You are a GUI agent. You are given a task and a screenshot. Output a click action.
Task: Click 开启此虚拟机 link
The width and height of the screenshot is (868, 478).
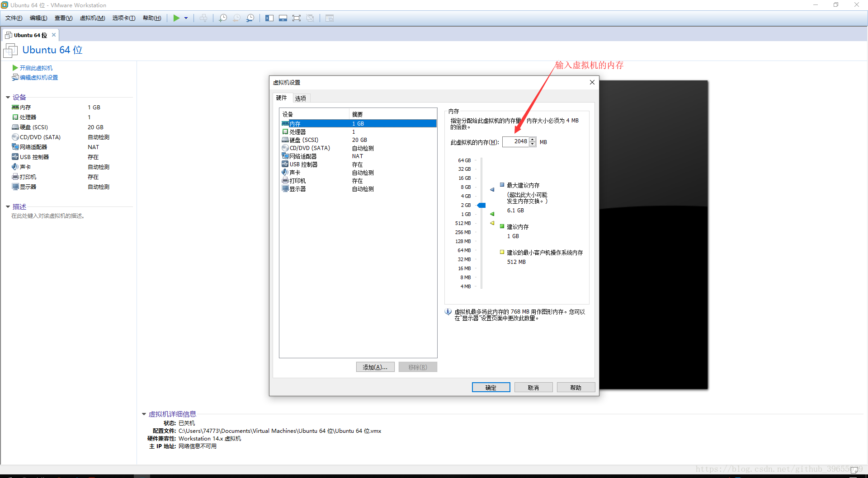(36, 68)
